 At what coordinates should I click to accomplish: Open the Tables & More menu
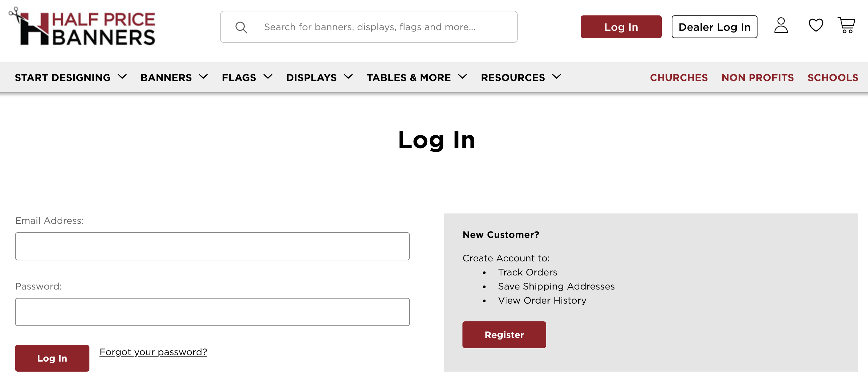coord(416,77)
